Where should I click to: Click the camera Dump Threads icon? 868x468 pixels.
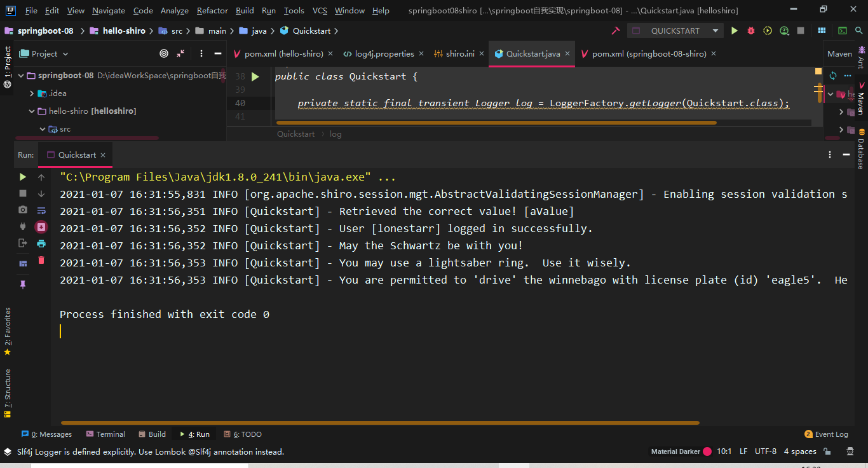pyautogui.click(x=23, y=210)
